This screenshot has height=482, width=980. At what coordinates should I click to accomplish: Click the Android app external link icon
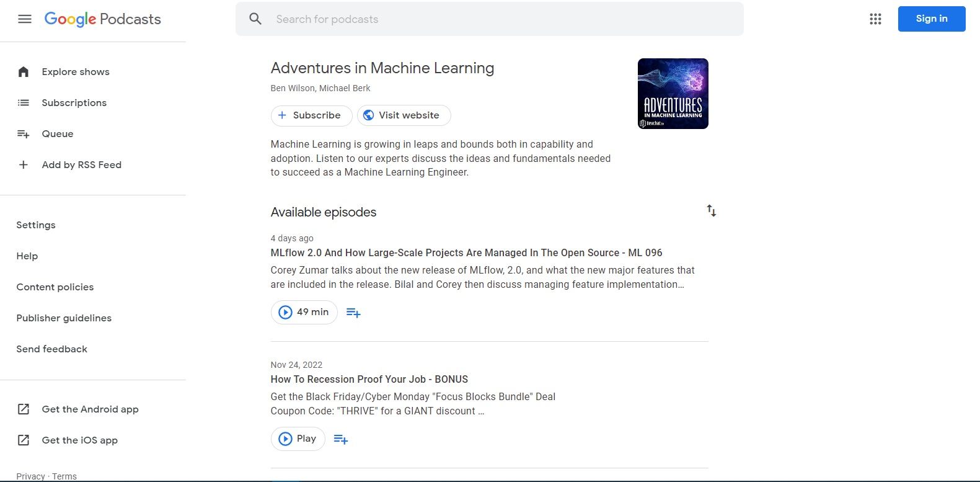pyautogui.click(x=24, y=409)
